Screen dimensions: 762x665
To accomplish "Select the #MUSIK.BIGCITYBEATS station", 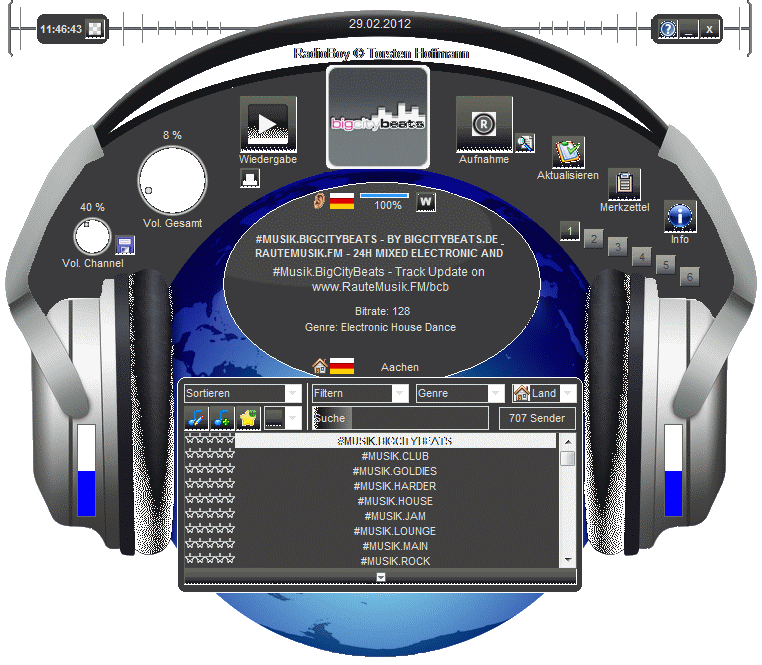I will tap(395, 441).
